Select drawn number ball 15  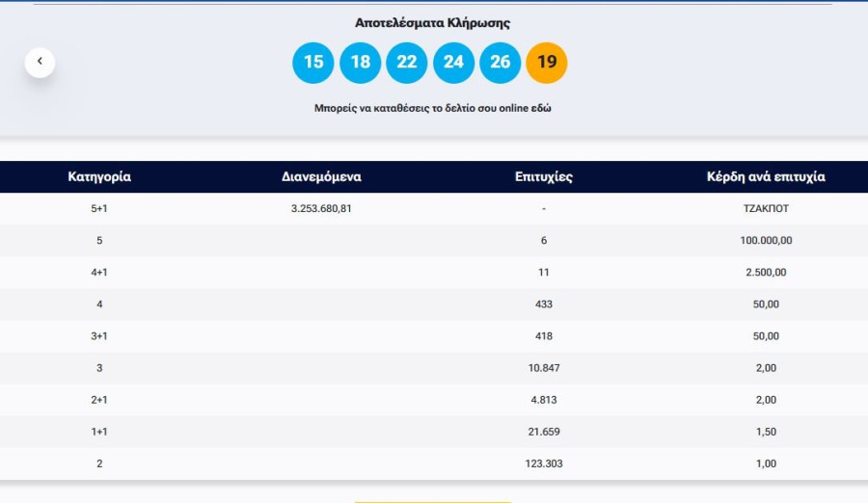[x=313, y=63]
